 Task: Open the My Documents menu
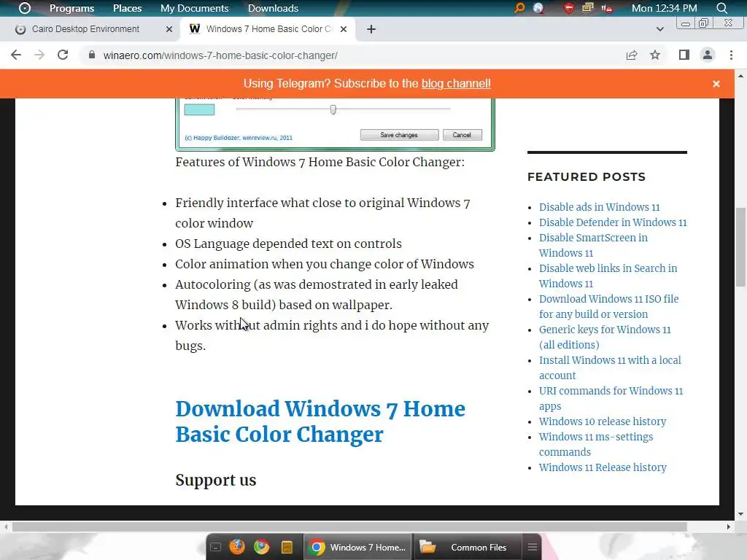pos(194,8)
